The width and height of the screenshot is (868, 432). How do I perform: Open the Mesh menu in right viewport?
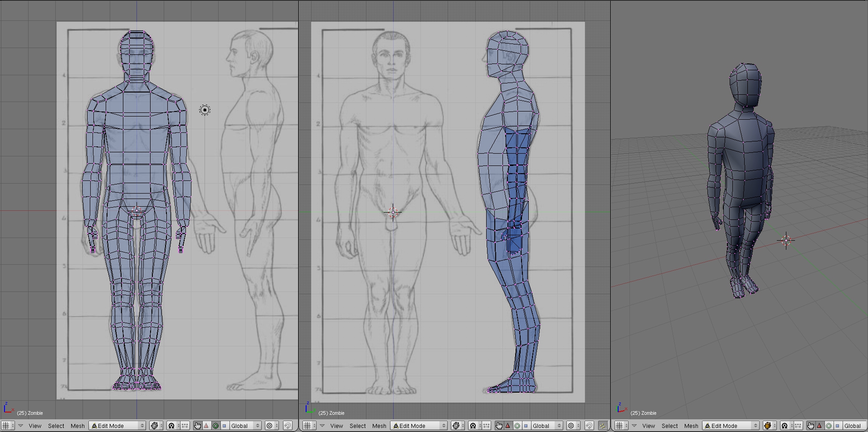click(691, 426)
